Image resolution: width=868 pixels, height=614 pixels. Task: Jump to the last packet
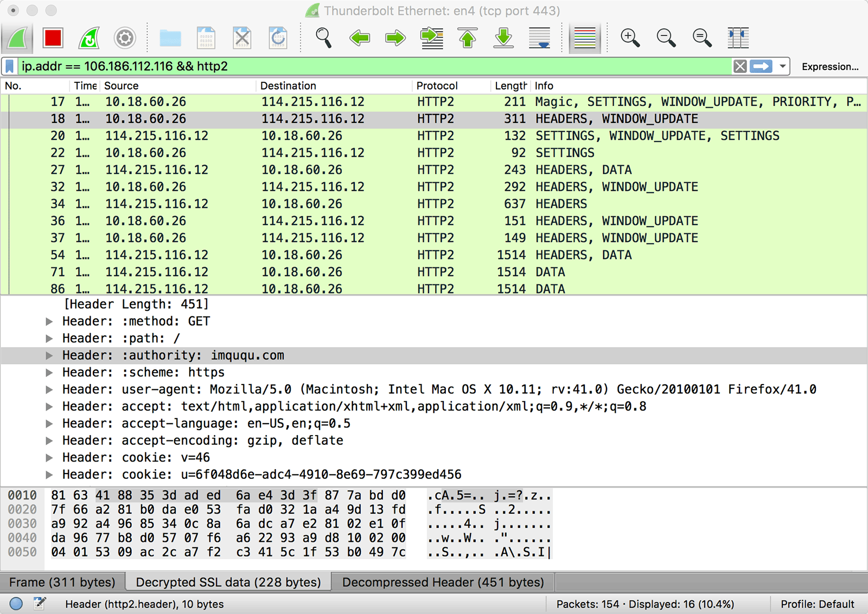click(503, 39)
